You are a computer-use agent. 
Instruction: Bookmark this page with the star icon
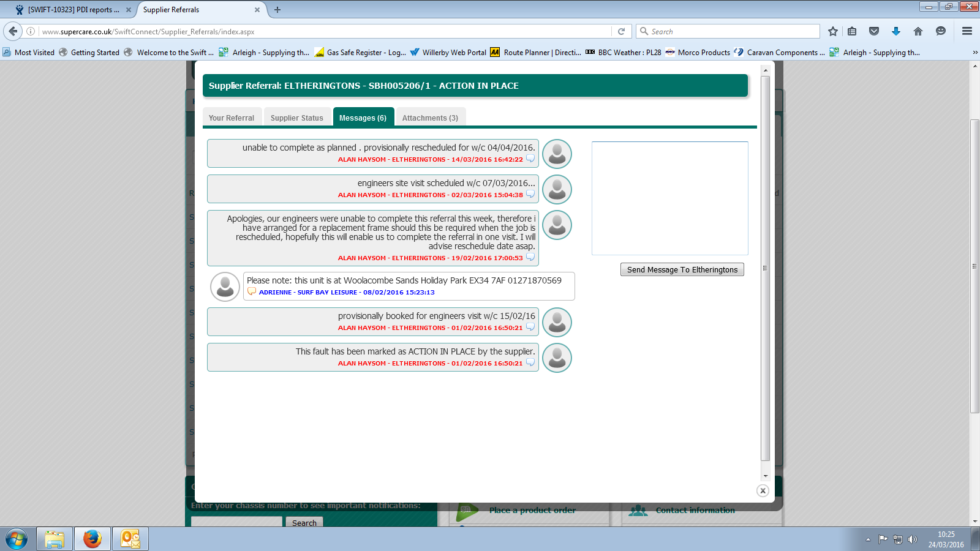click(832, 31)
